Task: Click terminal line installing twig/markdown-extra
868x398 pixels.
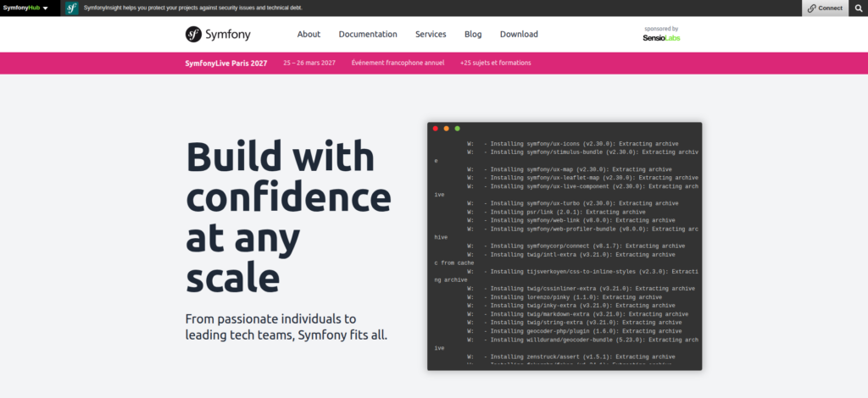Action: pyautogui.click(x=578, y=314)
